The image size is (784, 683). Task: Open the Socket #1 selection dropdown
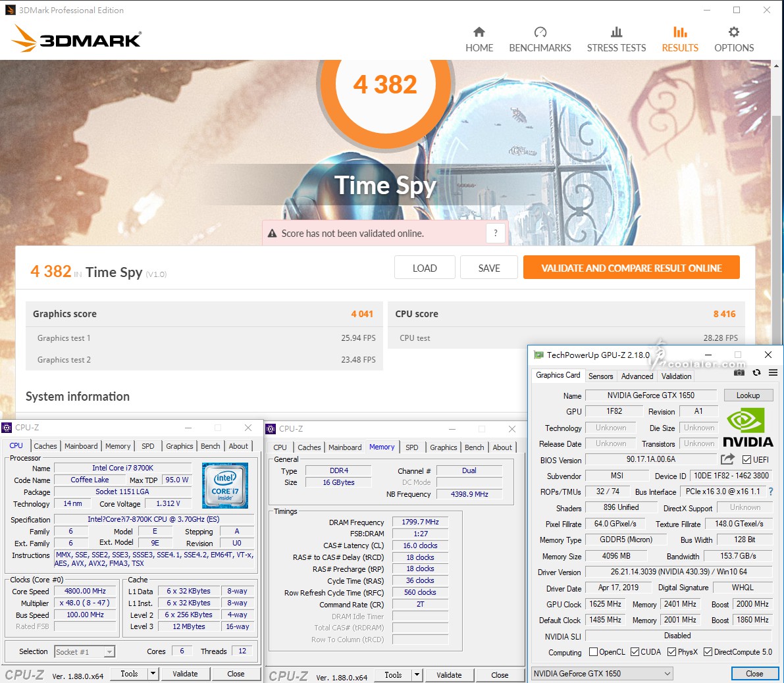click(109, 652)
